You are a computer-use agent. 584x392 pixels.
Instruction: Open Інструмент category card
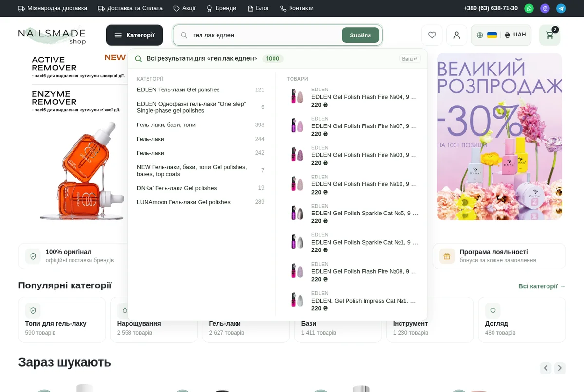[430, 320]
